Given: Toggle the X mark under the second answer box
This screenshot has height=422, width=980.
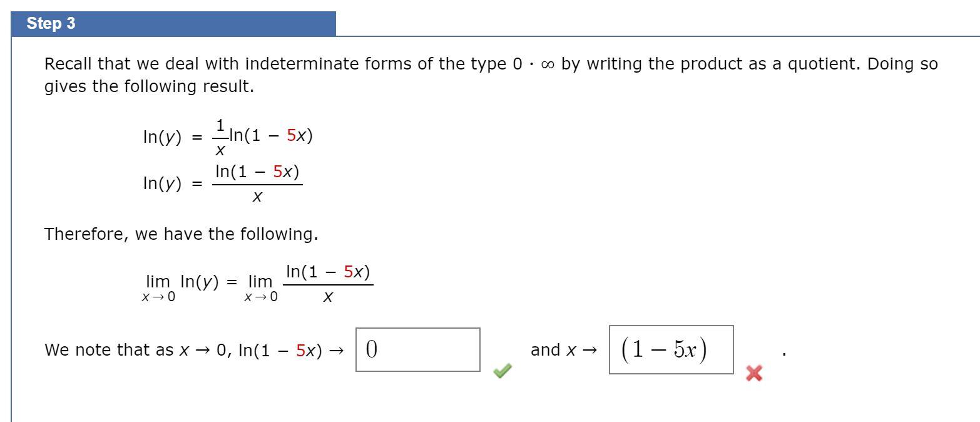Looking at the screenshot, I should pos(754,374).
